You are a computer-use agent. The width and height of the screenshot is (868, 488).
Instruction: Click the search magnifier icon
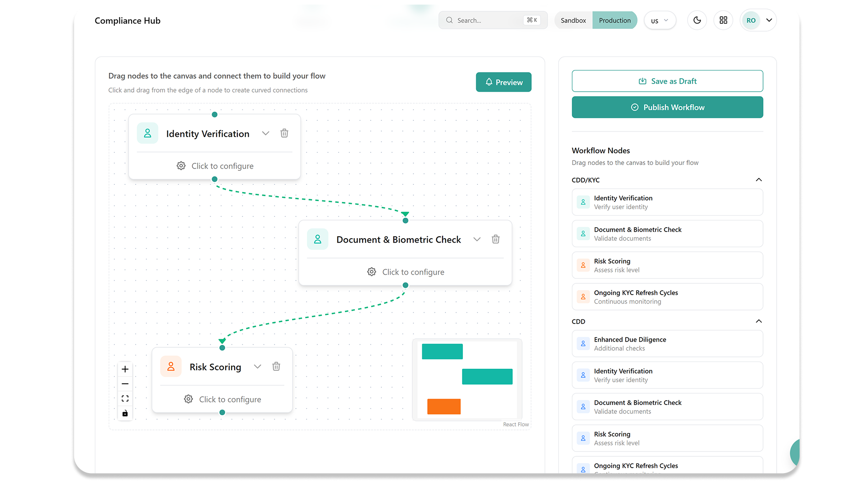tap(449, 20)
